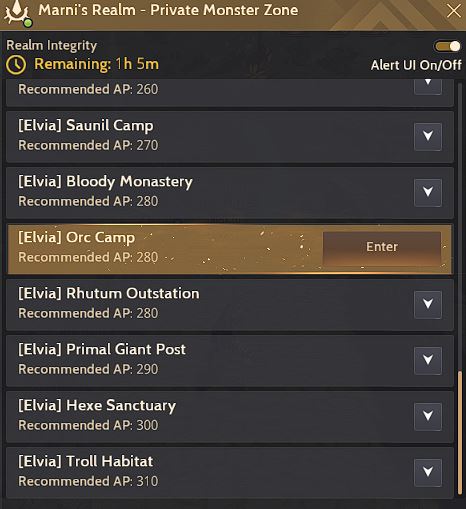The image size is (466, 509).
Task: Toggle the Alert UI On/Off switch
Action: tap(448, 46)
